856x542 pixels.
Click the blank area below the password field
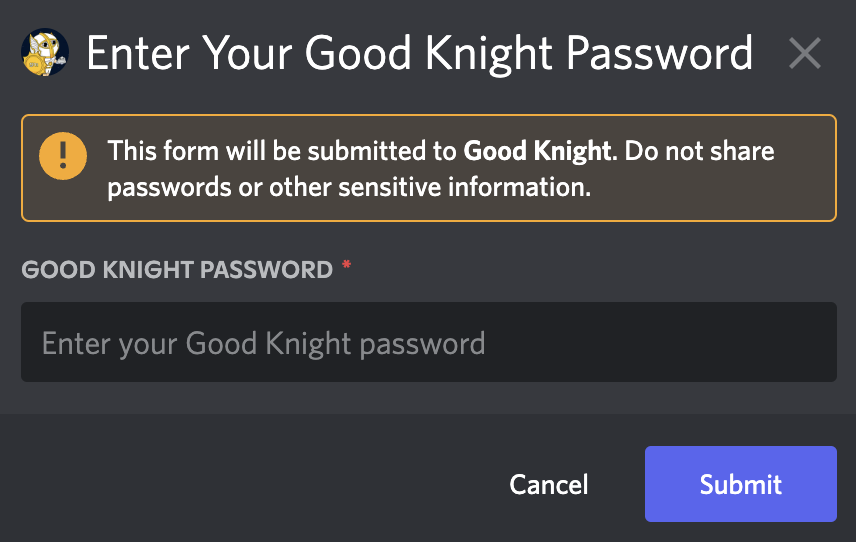(429, 397)
